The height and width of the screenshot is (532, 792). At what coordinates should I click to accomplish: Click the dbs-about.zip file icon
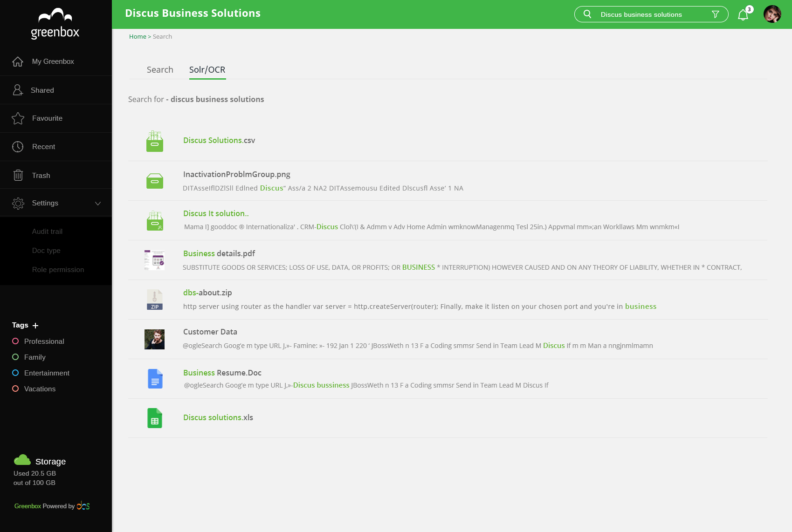pyautogui.click(x=155, y=300)
